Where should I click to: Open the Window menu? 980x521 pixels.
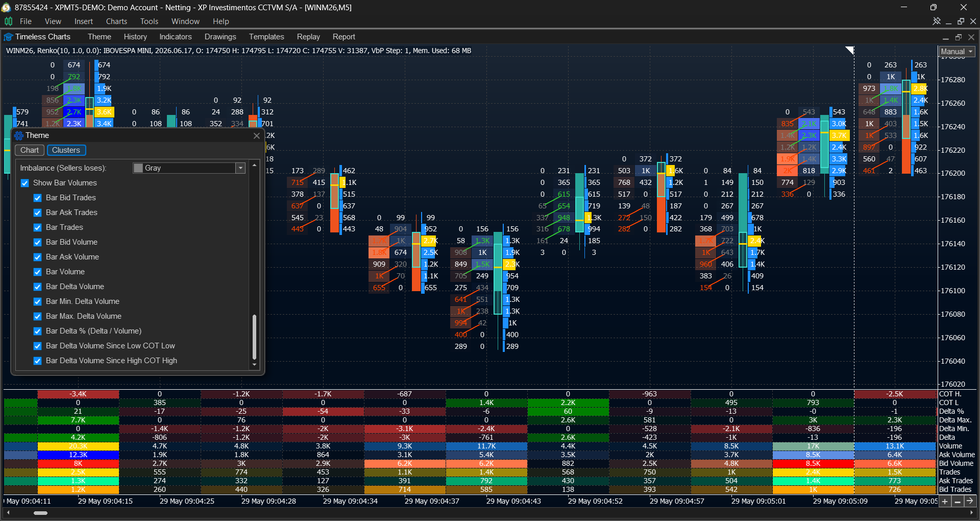185,21
